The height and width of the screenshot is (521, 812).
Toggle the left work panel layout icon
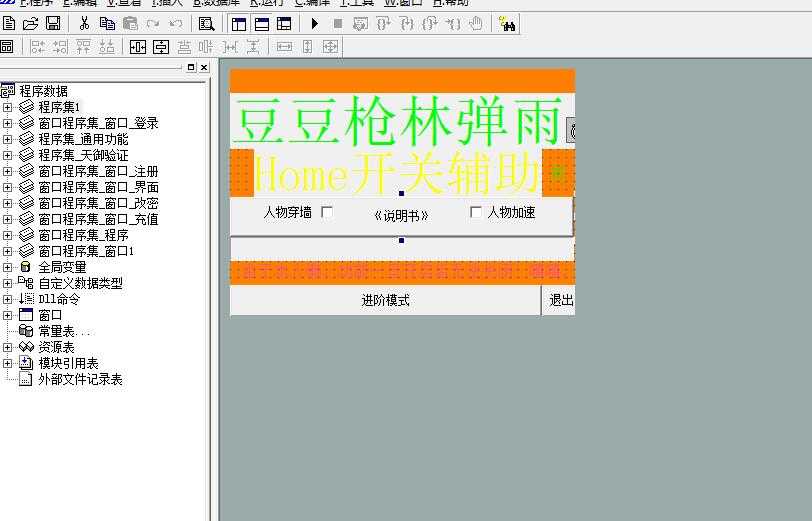tap(239, 24)
